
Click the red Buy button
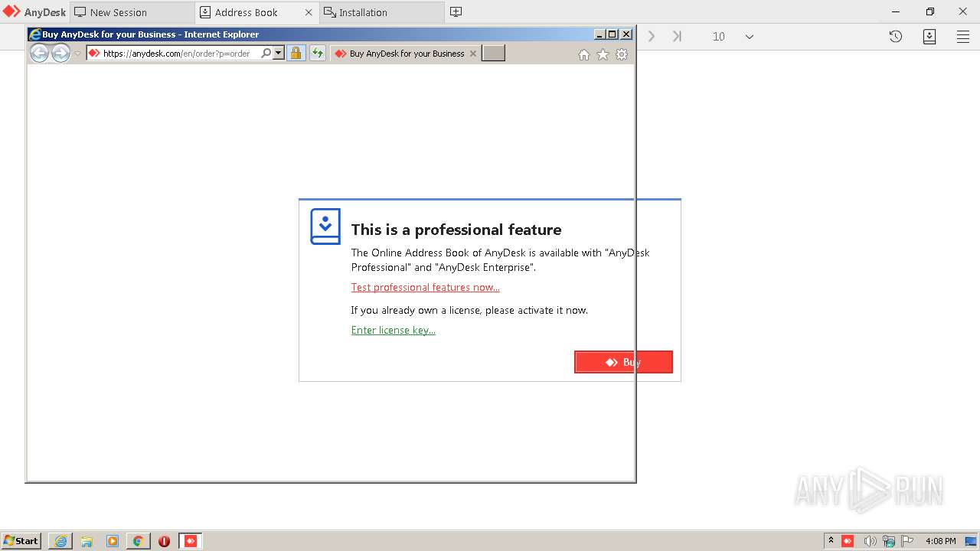pos(623,362)
